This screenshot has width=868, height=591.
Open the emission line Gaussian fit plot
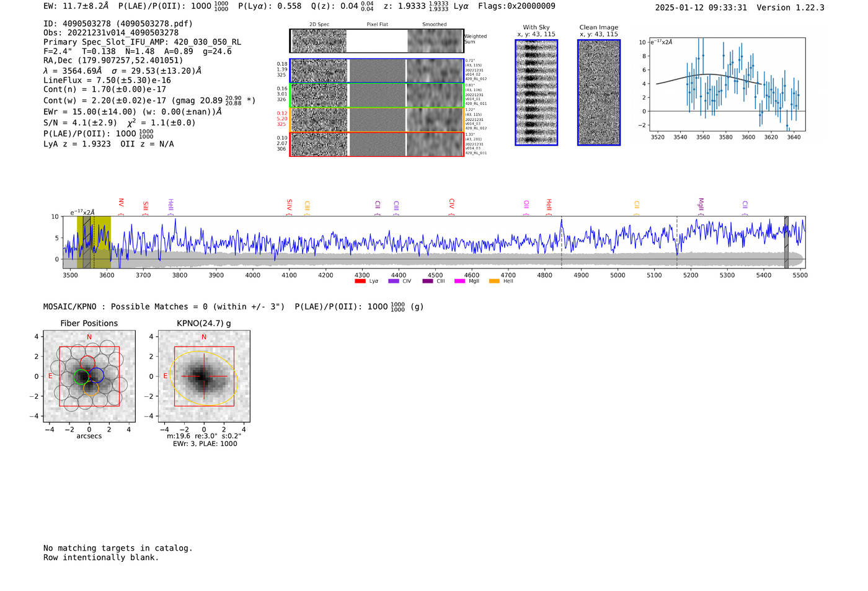click(x=727, y=84)
